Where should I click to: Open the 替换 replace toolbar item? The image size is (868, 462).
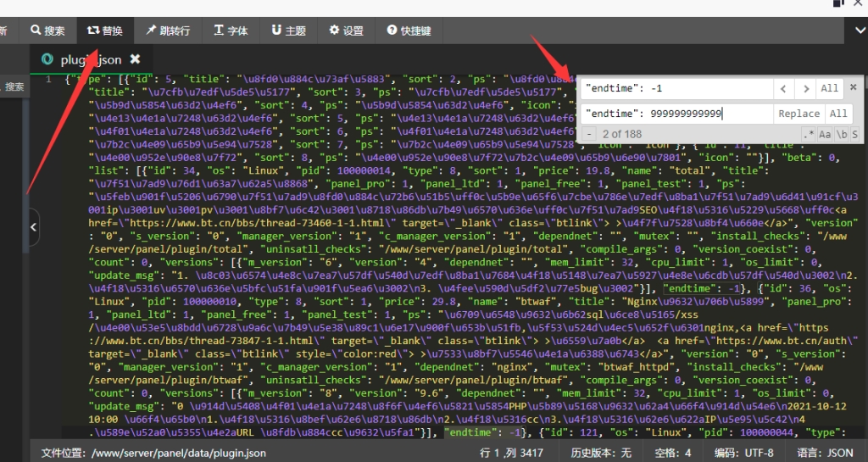(x=104, y=31)
